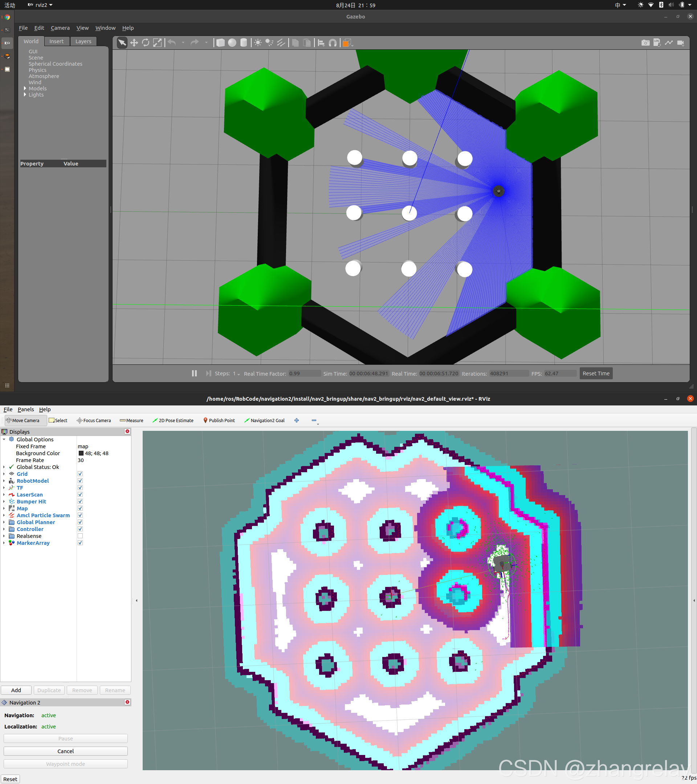Add a point light

pos(258,42)
